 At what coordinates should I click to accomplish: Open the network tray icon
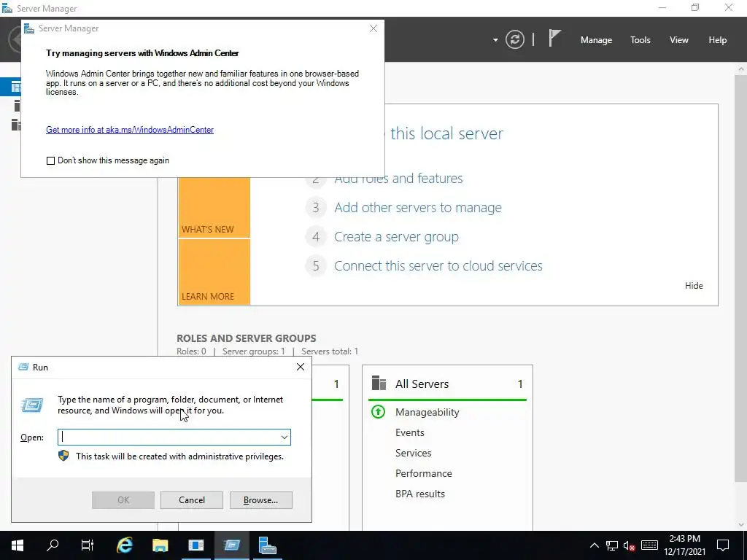click(x=612, y=545)
